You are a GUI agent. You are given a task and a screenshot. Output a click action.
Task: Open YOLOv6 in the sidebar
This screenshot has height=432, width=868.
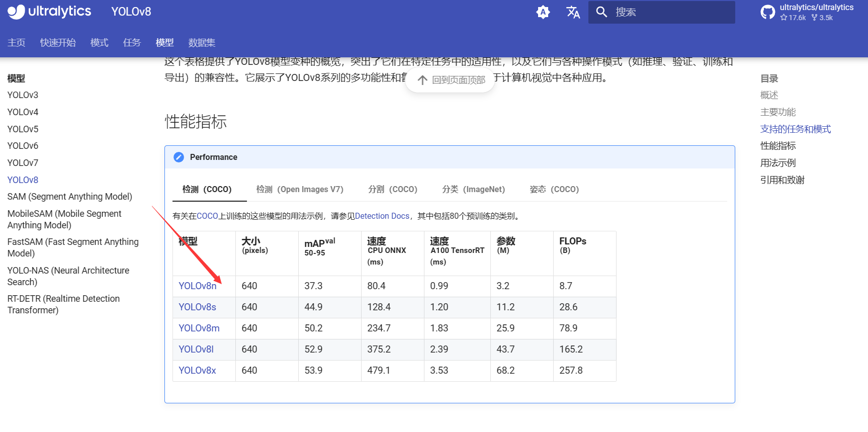23,146
